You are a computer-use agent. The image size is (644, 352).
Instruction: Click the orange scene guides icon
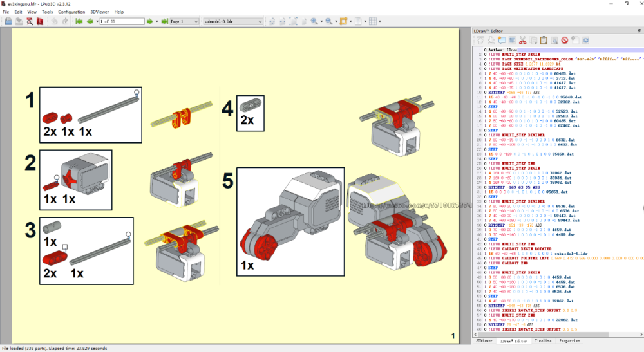coord(343,21)
